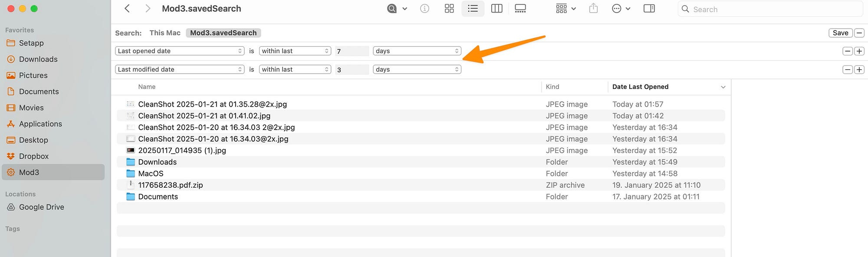
Task: Show Get Info for selection
Action: point(424,9)
